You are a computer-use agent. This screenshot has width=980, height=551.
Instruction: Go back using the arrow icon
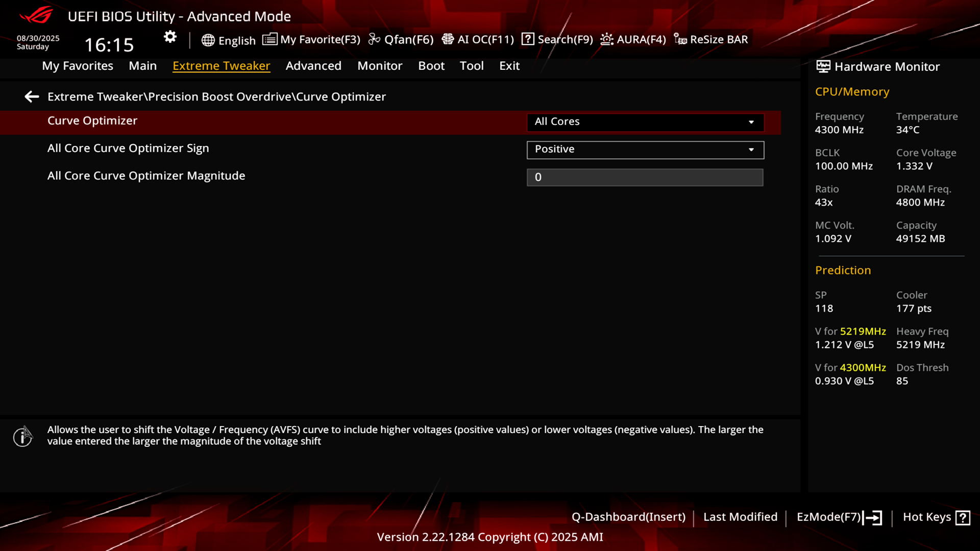click(32, 96)
